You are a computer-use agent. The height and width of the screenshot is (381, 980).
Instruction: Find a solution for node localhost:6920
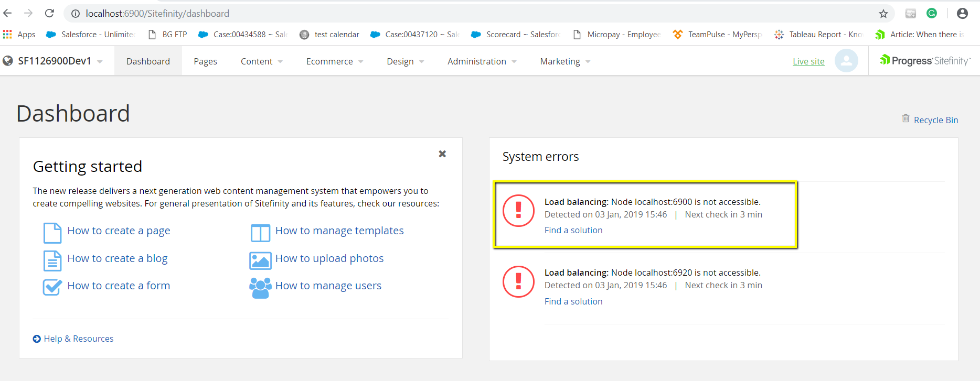pyautogui.click(x=573, y=301)
